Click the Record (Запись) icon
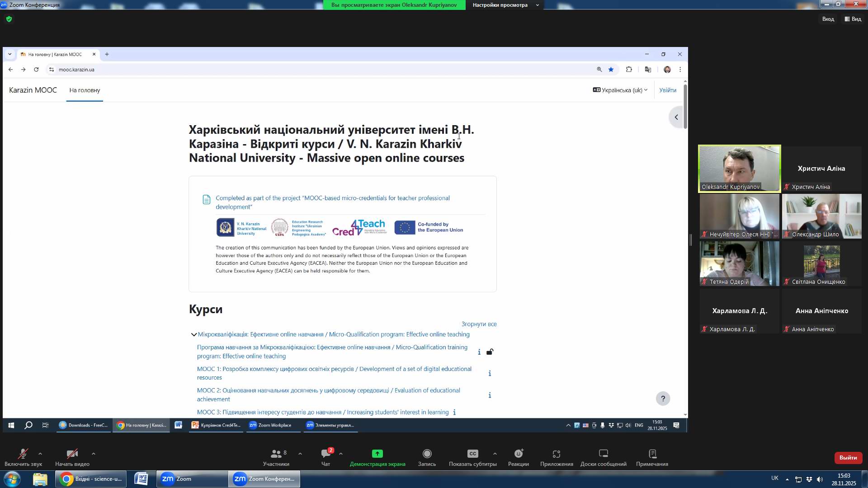Screen dimensions: 868x488 click(x=427, y=454)
